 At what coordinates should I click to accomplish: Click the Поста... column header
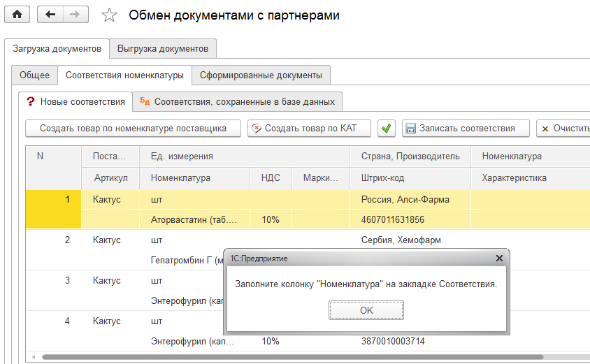click(110, 156)
